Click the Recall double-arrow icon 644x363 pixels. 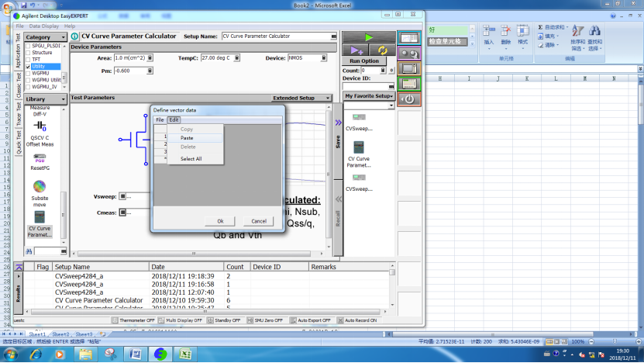tap(338, 199)
